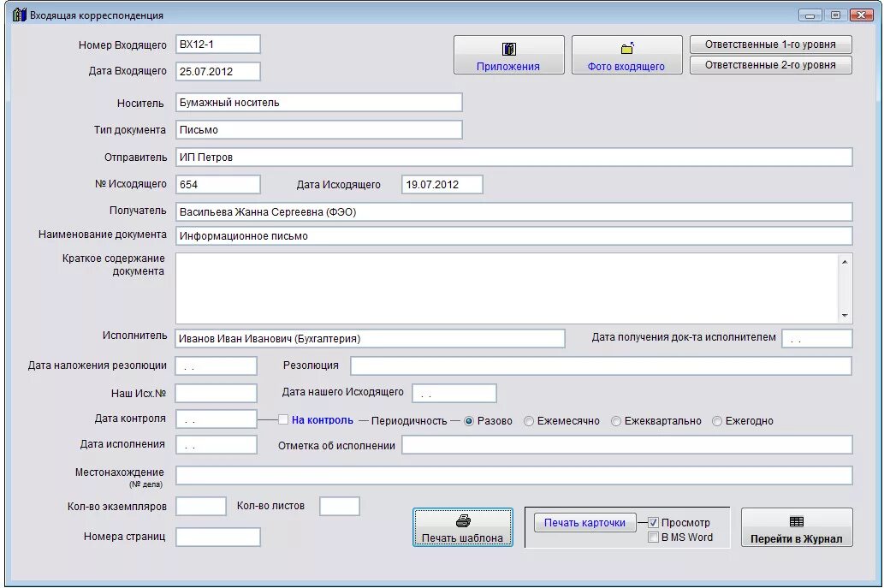Select the Ежеквартально radio button
This screenshot has height=588, width=884.
[616, 421]
